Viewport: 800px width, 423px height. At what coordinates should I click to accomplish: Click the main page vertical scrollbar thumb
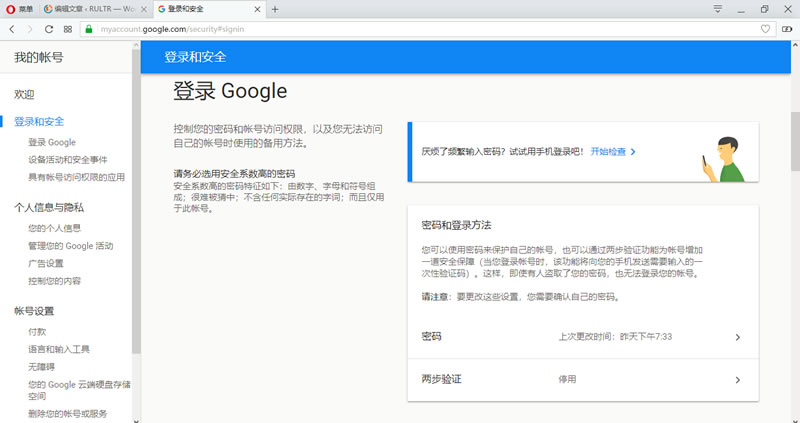coord(795,141)
